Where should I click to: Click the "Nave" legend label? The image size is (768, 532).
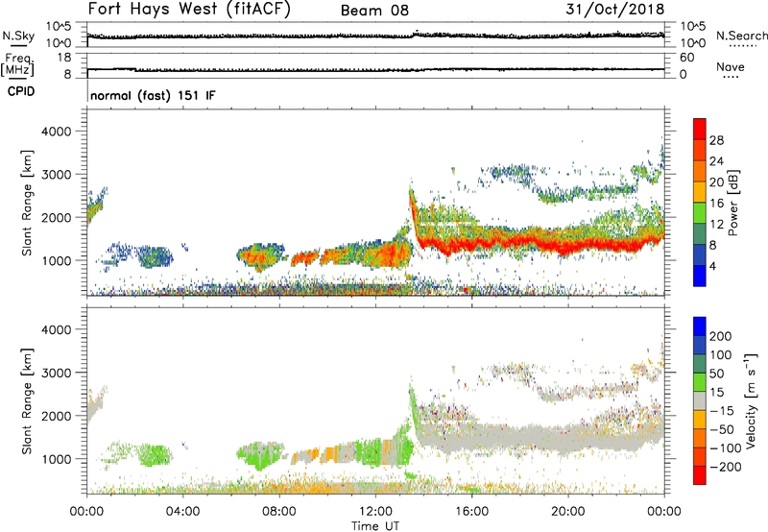731,66
